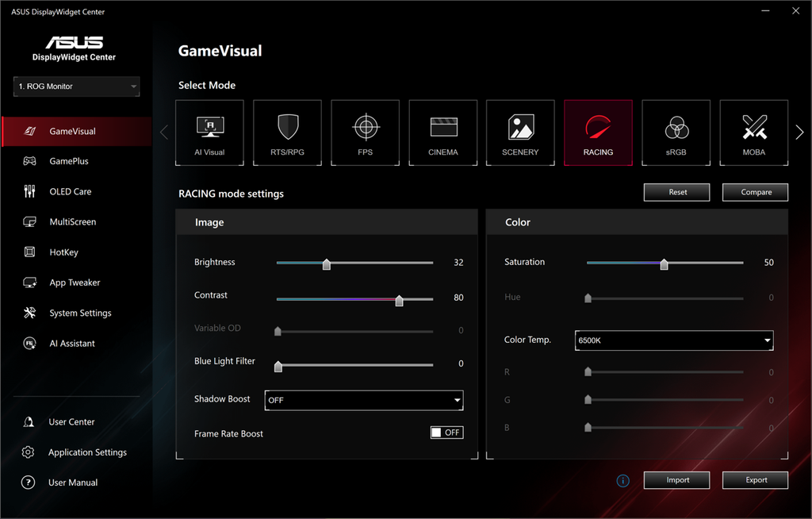The width and height of the screenshot is (812, 519).
Task: Select the RACING speedometer mode
Action: click(598, 133)
